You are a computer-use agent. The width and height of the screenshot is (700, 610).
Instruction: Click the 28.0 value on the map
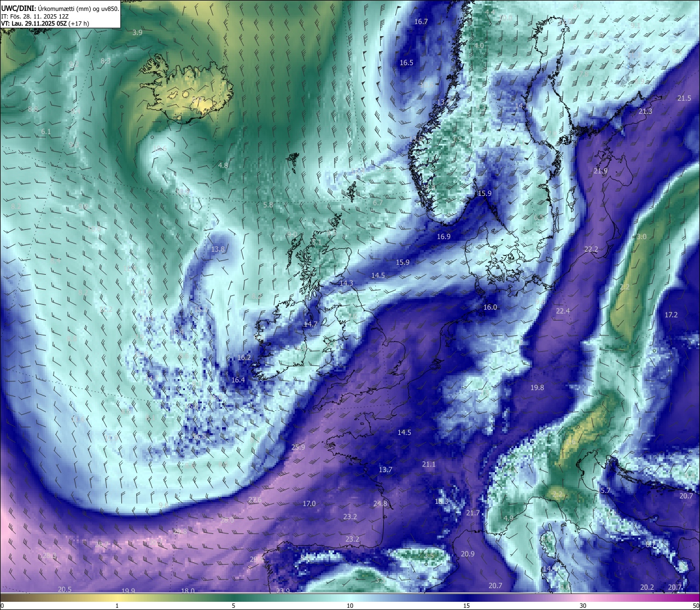227,520
